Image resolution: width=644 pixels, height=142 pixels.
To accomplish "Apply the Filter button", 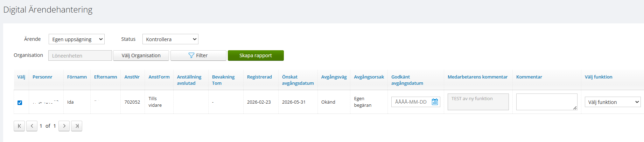I will [198, 55].
